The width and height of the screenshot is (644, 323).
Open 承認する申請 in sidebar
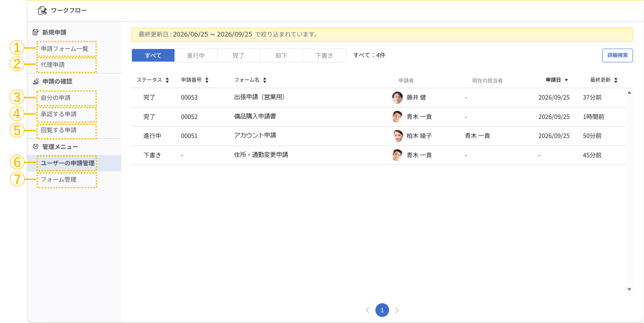pos(59,114)
